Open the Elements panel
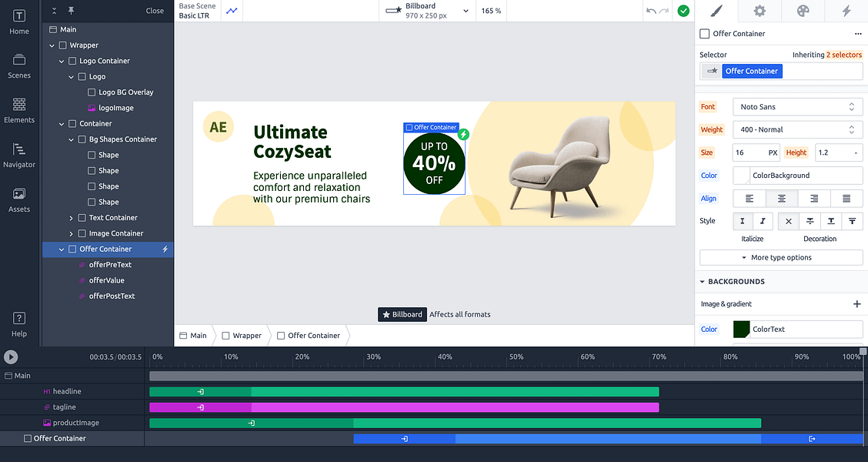868x462 pixels. point(18,111)
